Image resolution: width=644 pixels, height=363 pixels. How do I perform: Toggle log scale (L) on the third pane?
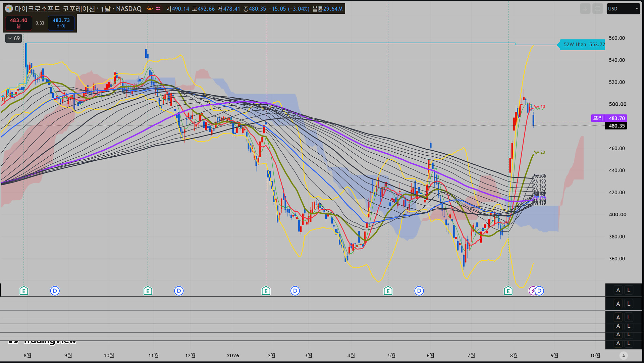(629, 317)
